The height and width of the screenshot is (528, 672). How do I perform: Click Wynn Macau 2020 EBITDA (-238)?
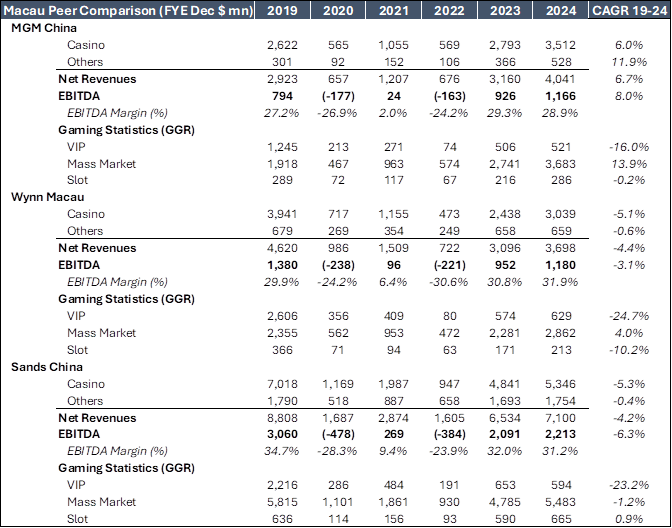click(338, 265)
